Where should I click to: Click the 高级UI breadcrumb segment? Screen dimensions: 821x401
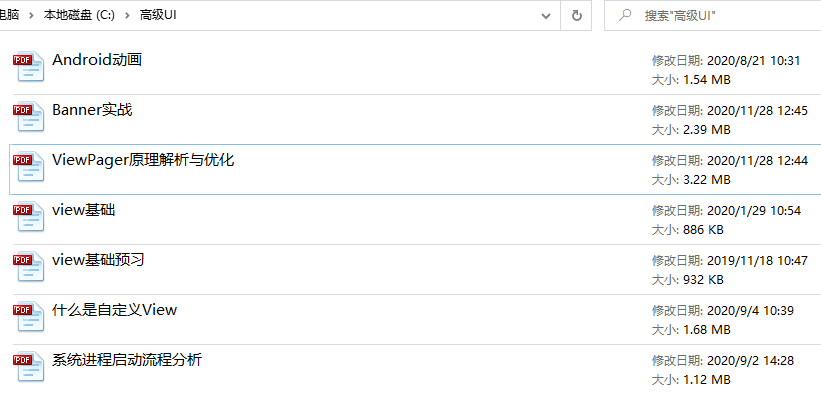tap(158, 15)
